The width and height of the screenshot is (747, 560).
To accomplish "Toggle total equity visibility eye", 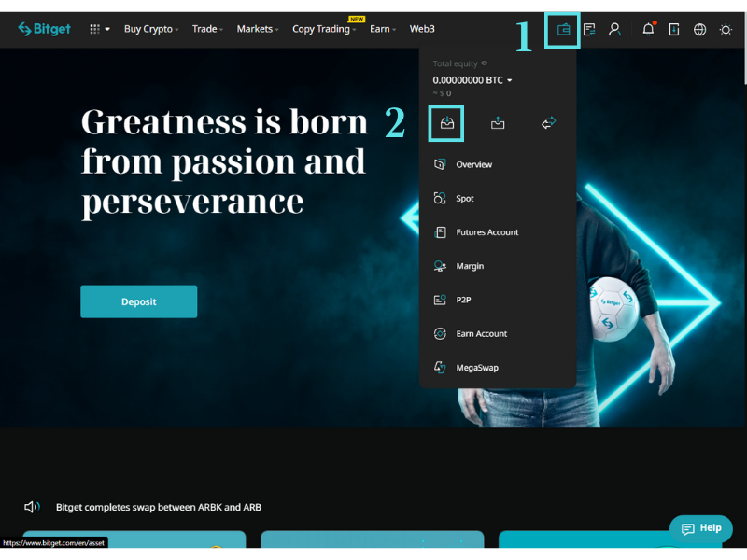I will [485, 63].
